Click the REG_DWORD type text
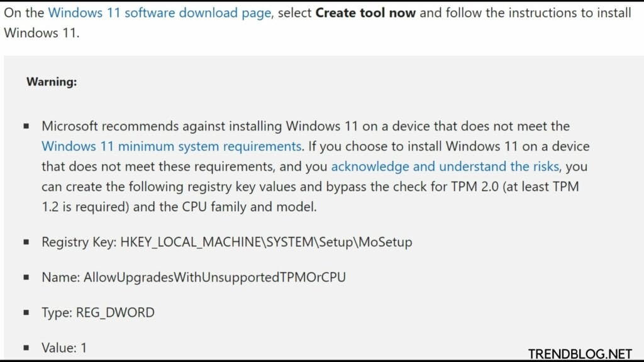644x362 pixels. click(x=116, y=313)
